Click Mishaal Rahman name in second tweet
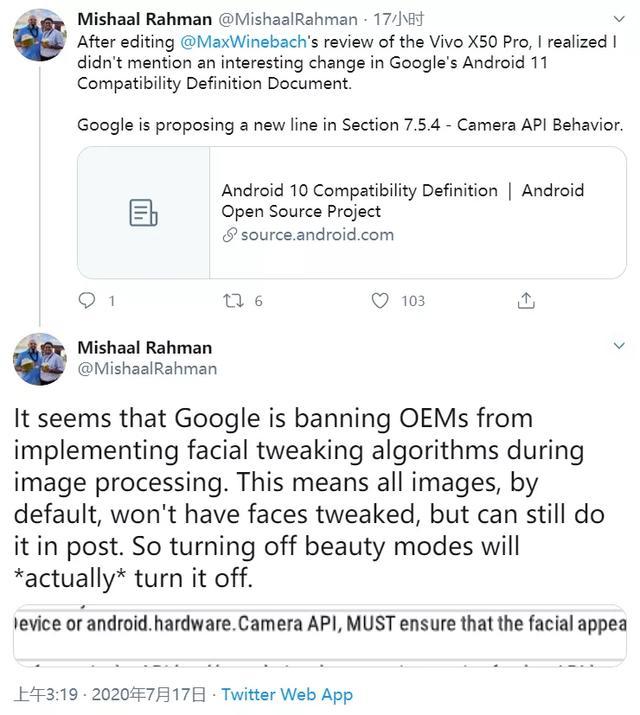 coord(145,348)
